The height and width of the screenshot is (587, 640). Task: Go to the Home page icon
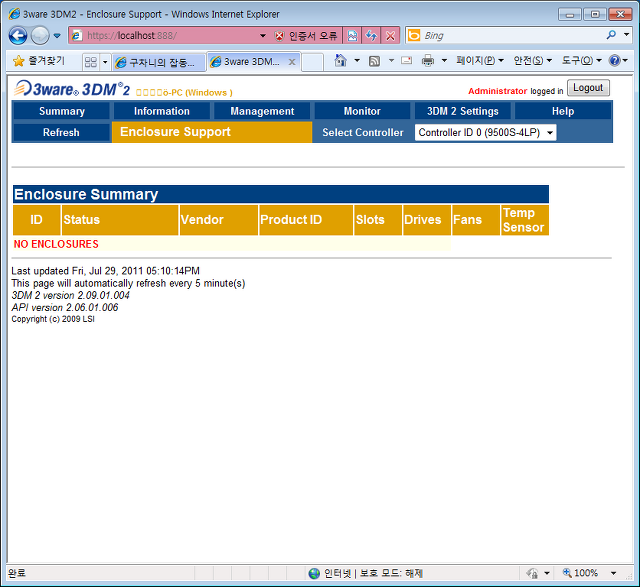pyautogui.click(x=340, y=61)
